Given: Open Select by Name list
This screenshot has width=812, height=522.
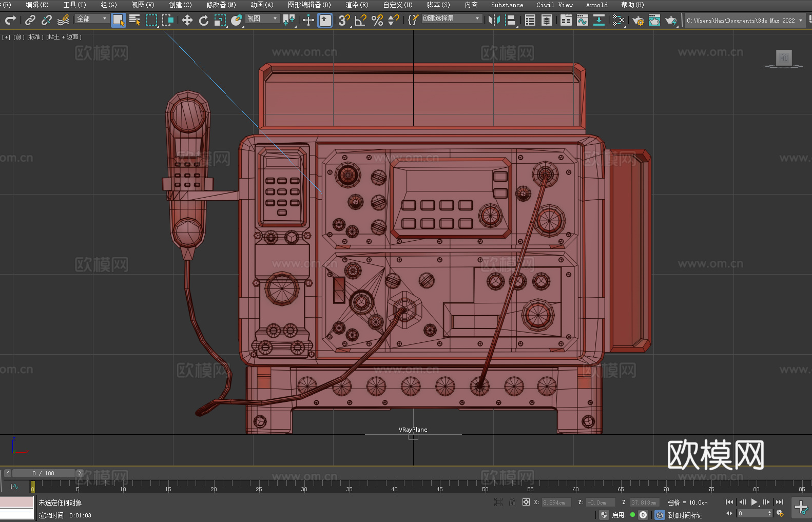Looking at the screenshot, I should click(x=135, y=20).
